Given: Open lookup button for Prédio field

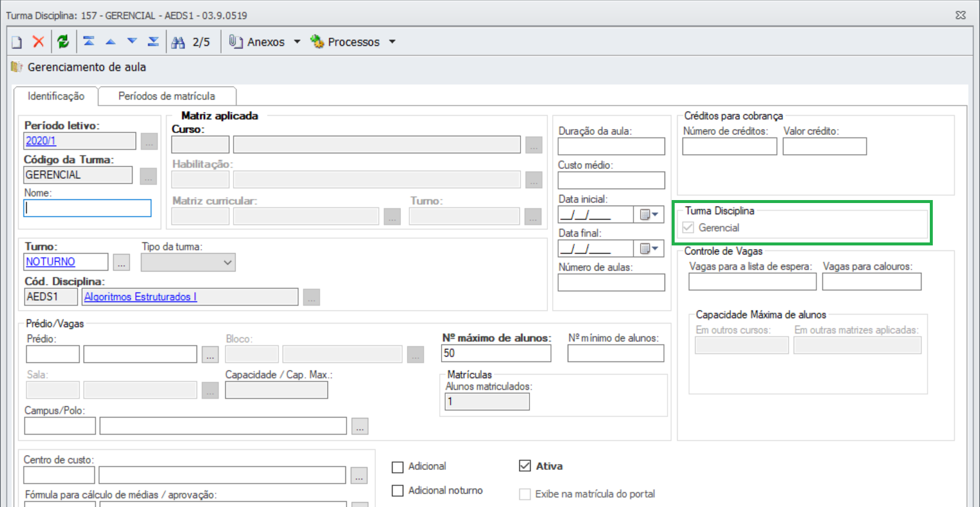Looking at the screenshot, I should 210,355.
